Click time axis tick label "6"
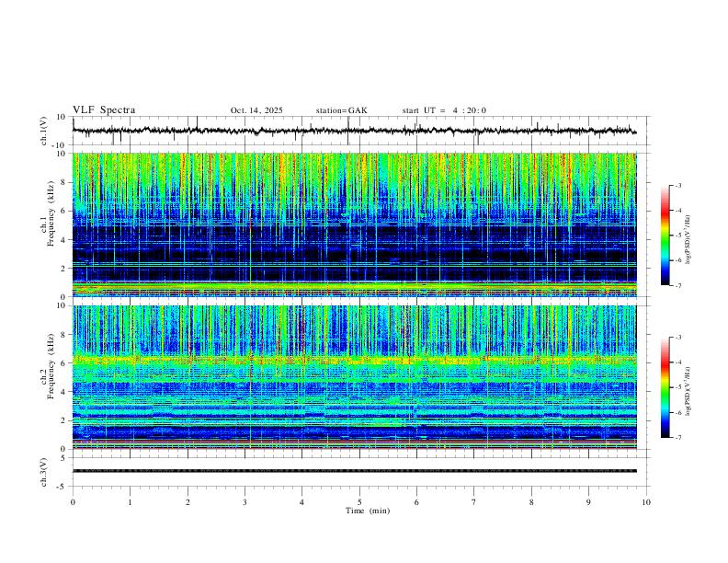This screenshot has height=563, width=728. (x=416, y=502)
